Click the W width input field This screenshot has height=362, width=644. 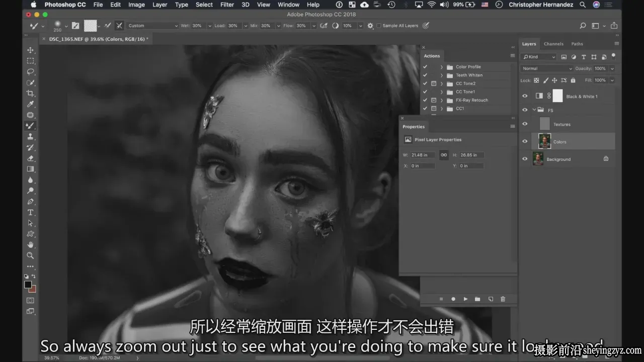pyautogui.click(x=423, y=155)
